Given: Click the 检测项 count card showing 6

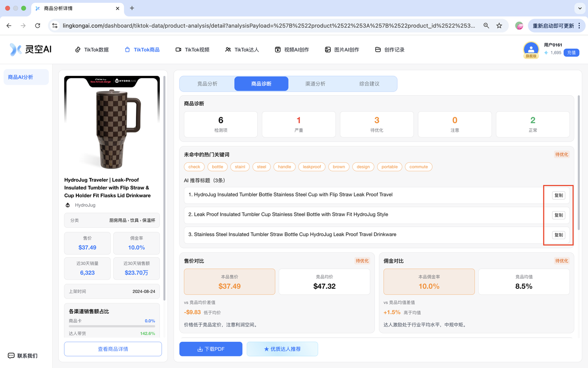Looking at the screenshot, I should [x=220, y=124].
